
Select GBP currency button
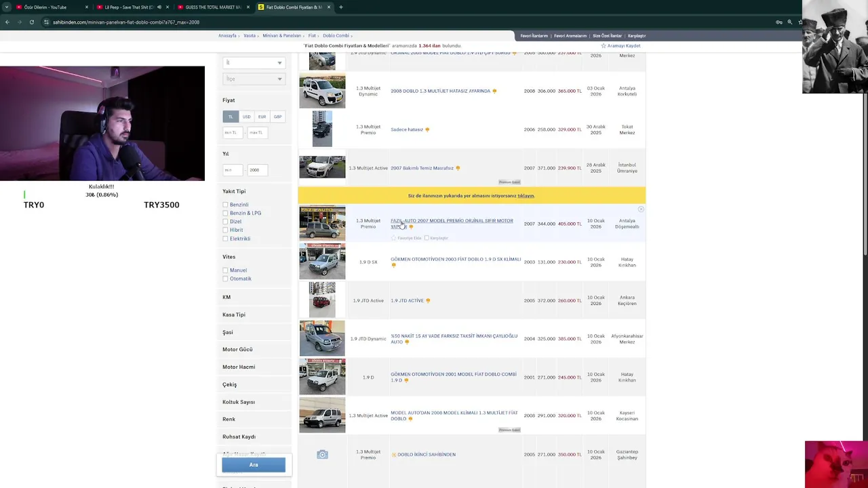click(277, 117)
